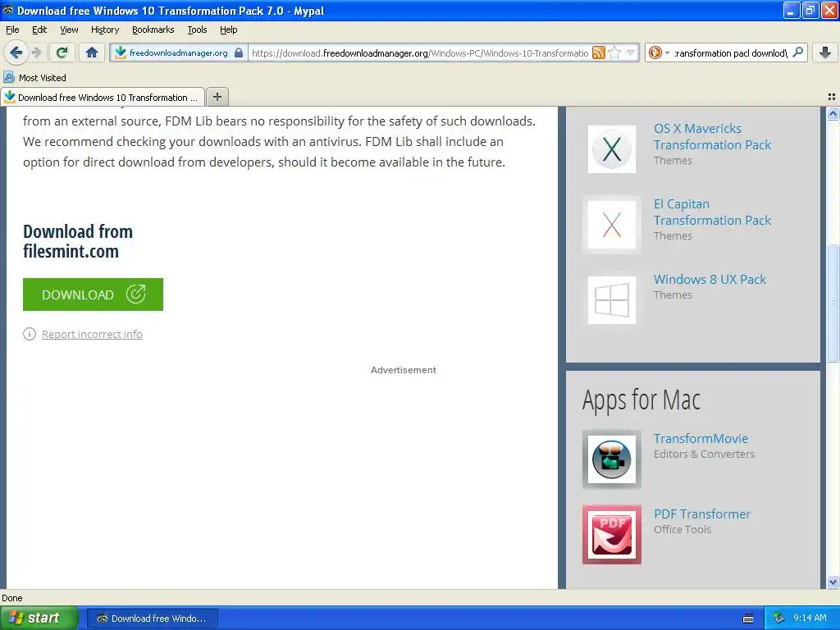The height and width of the screenshot is (630, 840).
Task: Click the TransformMovie camera icon
Action: pos(612,459)
